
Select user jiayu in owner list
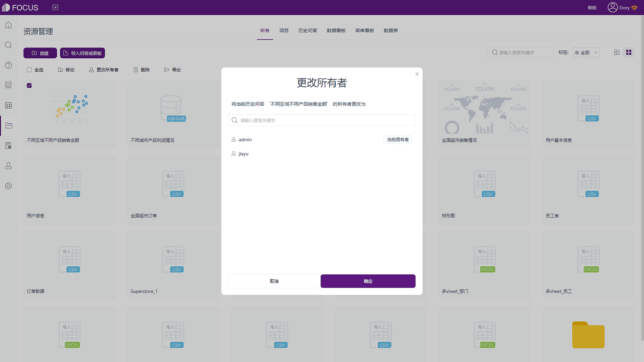pos(322,154)
